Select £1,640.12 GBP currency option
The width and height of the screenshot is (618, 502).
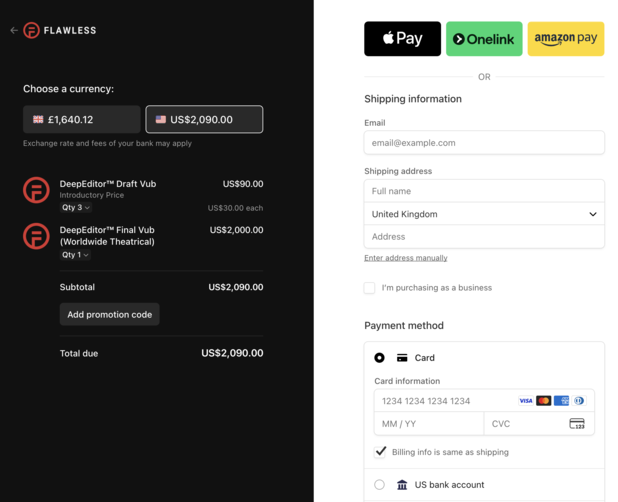(82, 119)
